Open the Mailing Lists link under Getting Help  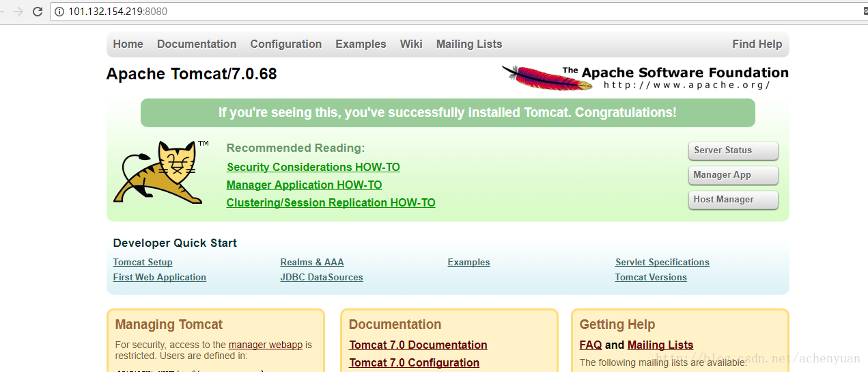coord(660,345)
